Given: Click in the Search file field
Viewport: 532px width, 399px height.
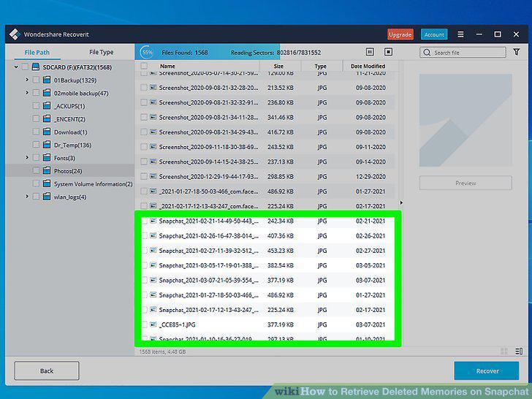Looking at the screenshot, I should (x=463, y=53).
